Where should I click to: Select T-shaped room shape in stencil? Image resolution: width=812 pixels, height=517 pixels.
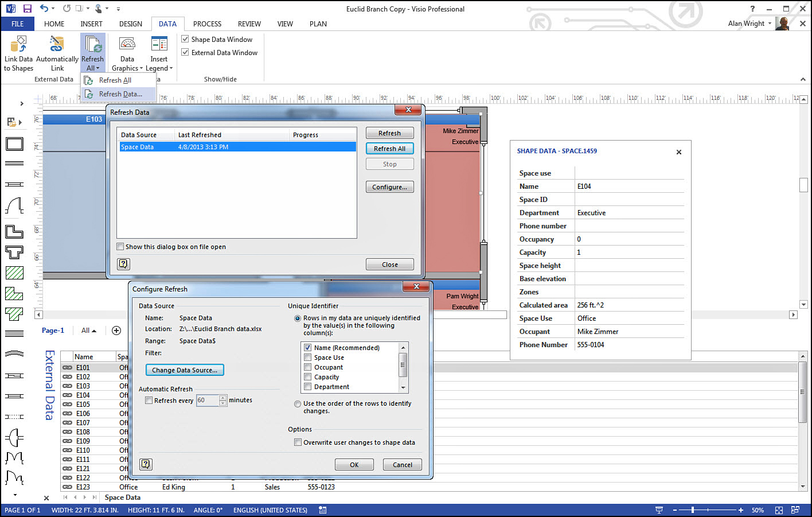click(14, 252)
